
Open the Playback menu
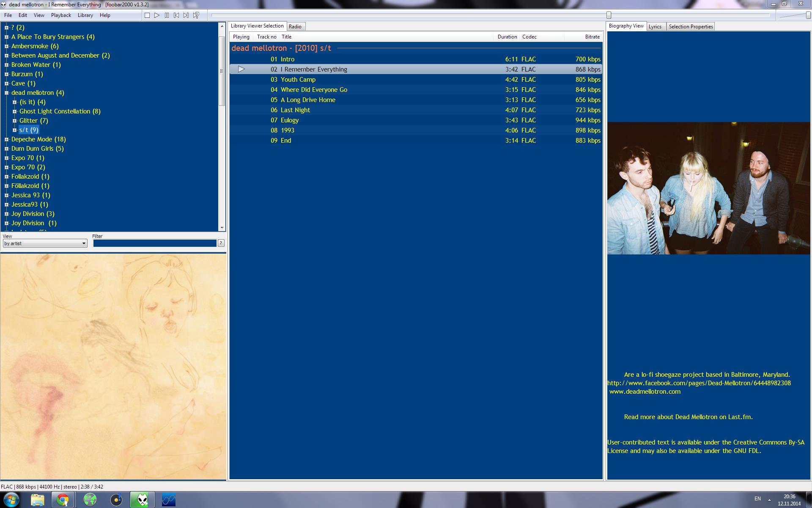[61, 15]
